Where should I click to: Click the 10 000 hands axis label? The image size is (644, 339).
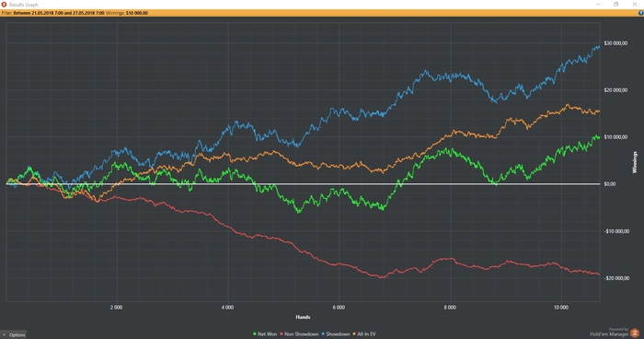pos(561,308)
